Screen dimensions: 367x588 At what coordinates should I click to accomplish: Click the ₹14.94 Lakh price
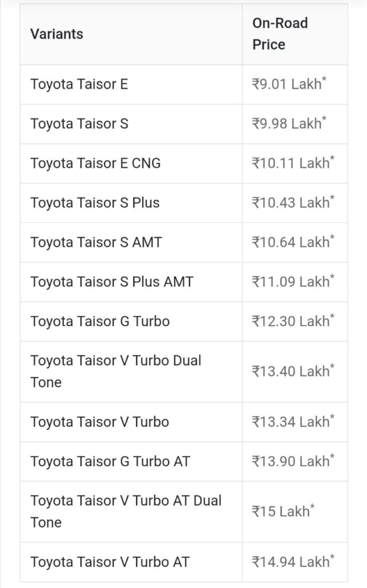(293, 562)
